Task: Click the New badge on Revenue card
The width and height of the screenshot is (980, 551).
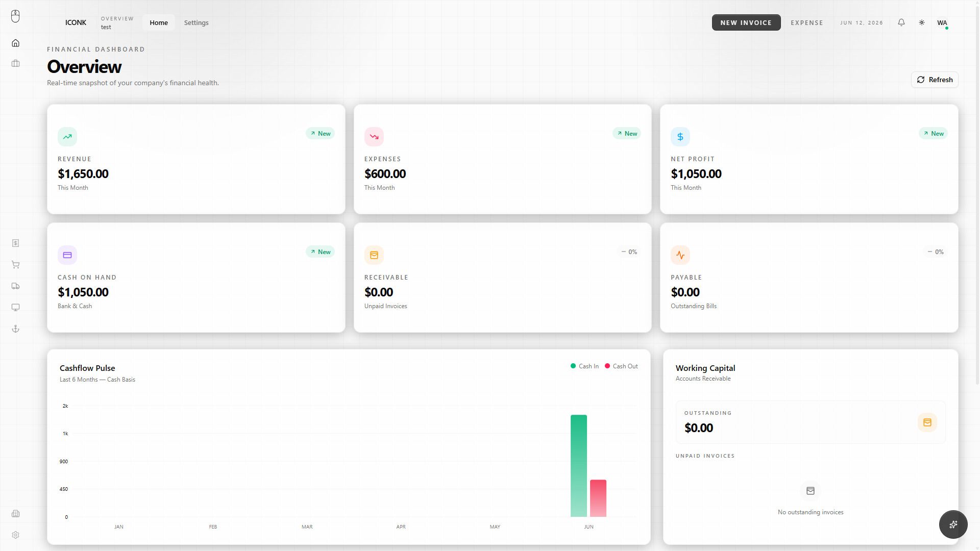Action: point(321,134)
